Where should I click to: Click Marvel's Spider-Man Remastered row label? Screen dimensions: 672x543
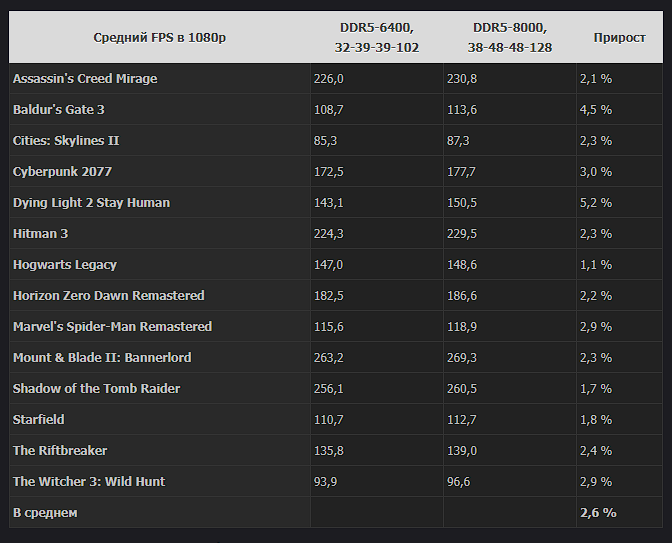(112, 327)
